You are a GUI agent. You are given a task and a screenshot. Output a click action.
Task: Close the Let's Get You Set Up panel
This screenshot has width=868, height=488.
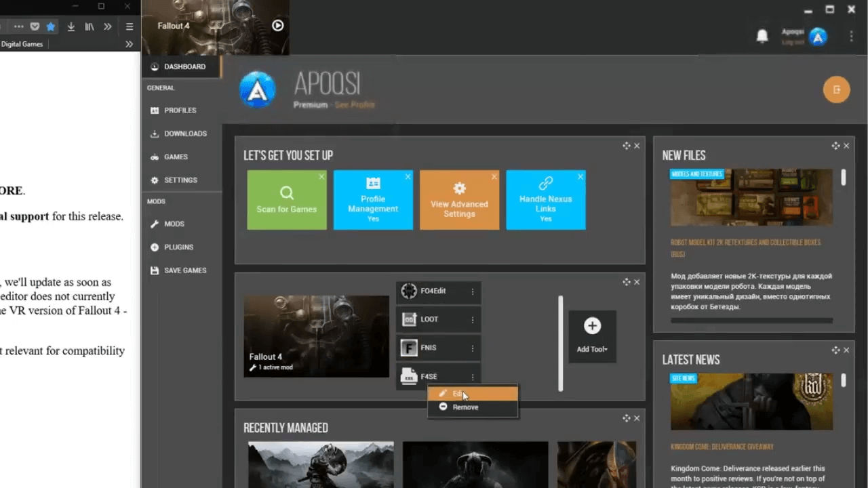click(x=637, y=146)
